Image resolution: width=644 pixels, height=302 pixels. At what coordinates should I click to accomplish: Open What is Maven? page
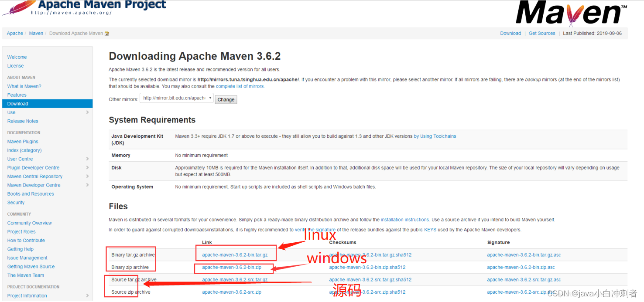[x=24, y=86]
